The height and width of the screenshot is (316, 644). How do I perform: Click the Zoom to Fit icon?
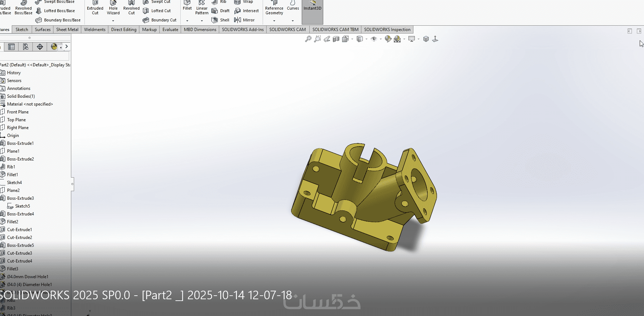tap(308, 39)
